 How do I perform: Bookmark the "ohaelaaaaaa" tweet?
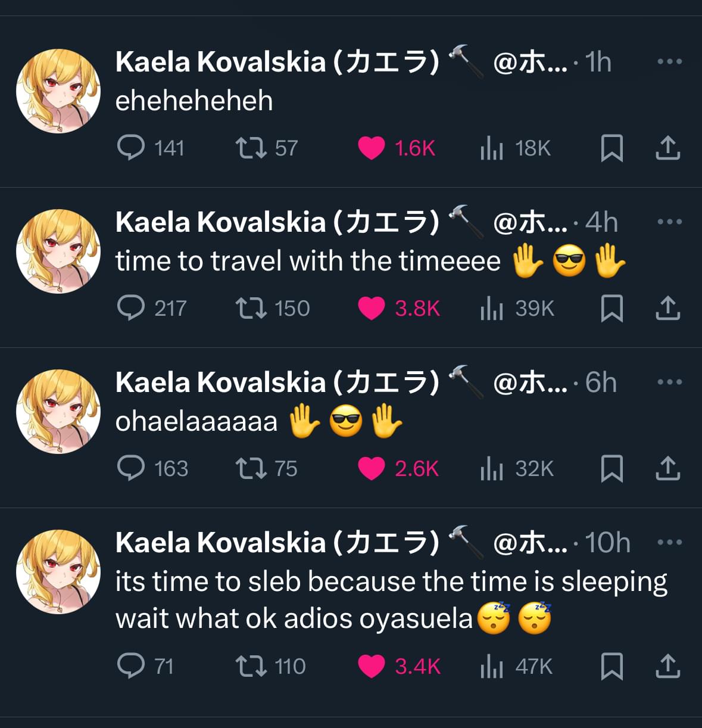coord(611,468)
